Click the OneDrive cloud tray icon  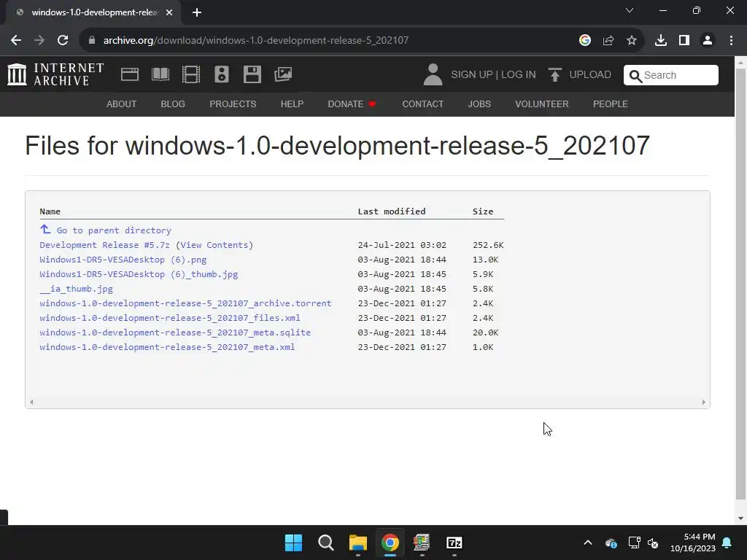click(x=611, y=542)
